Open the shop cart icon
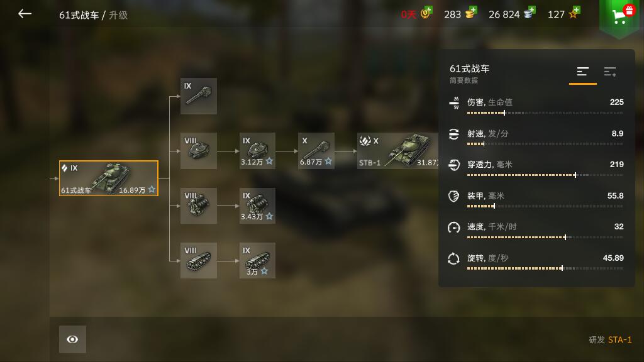The height and width of the screenshot is (362, 644). (620, 16)
